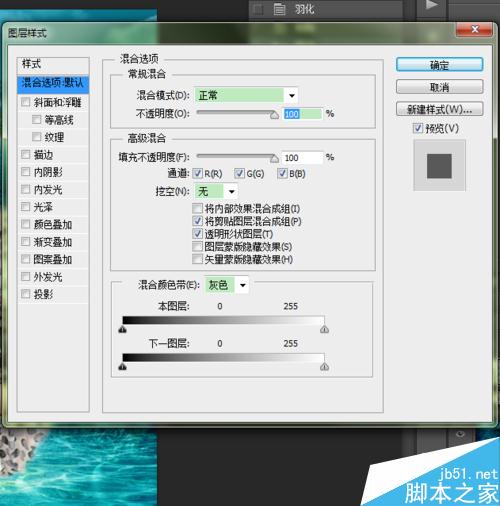Click the 填充不透明度 percentage input field
This screenshot has width=500, height=506.
pos(302,158)
